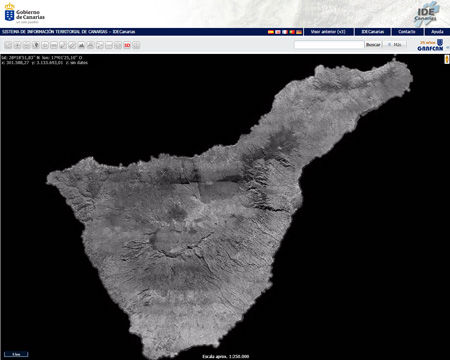This screenshot has height=360, width=450.
Task: Expand the Más options dropdown
Action: (395, 45)
